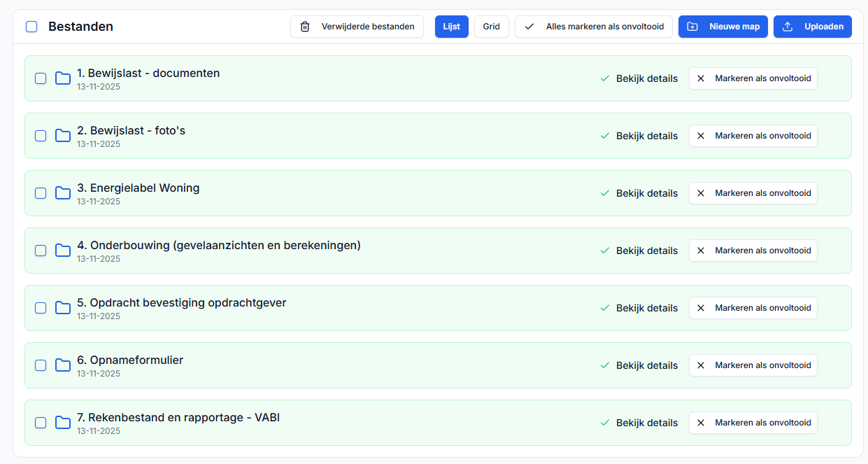Image resolution: width=868 pixels, height=464 pixels.
Task: Click the folder icon beside Energielabel Woning
Action: coord(63,193)
